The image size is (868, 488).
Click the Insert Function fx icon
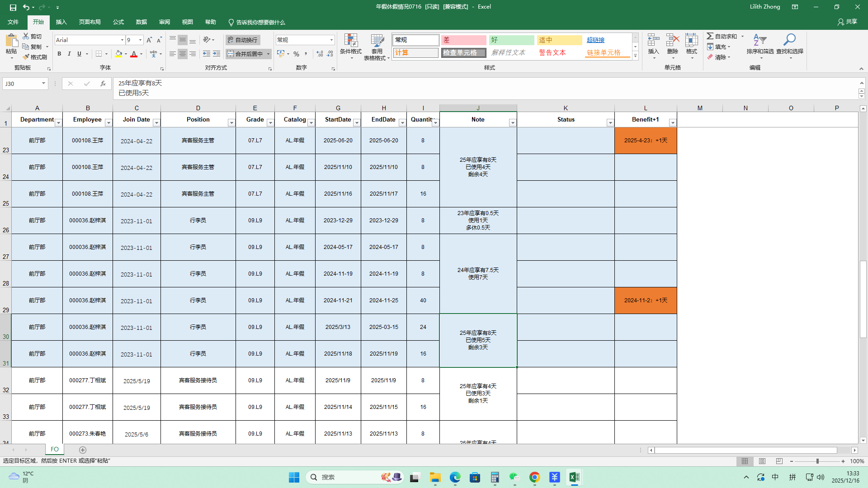tap(103, 84)
